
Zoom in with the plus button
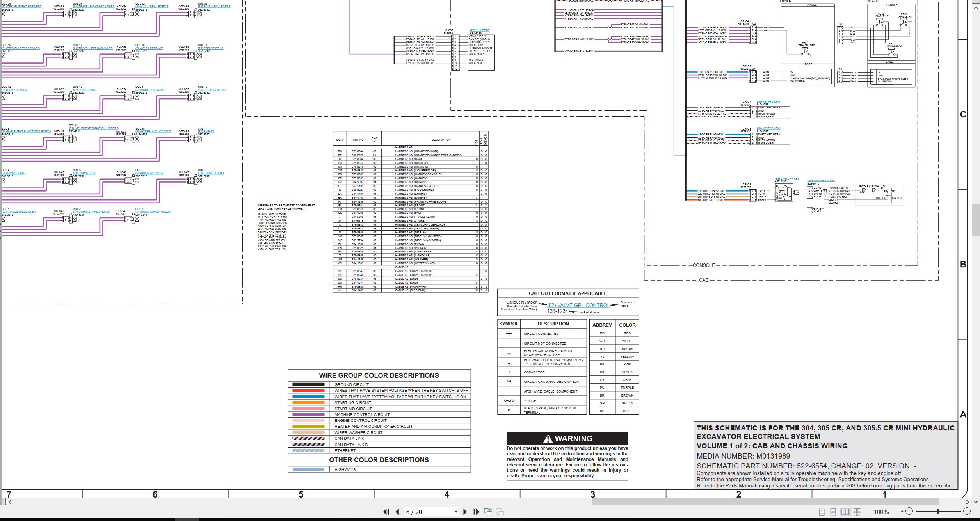[x=967, y=511]
